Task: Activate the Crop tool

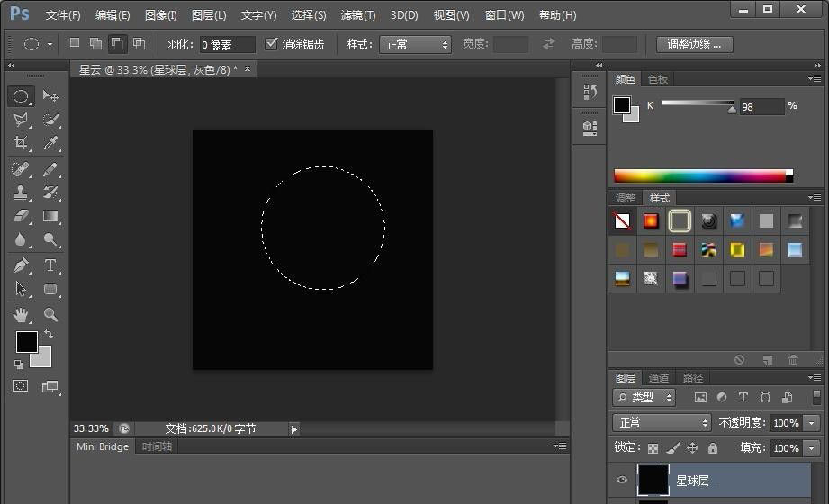Action: 21,143
